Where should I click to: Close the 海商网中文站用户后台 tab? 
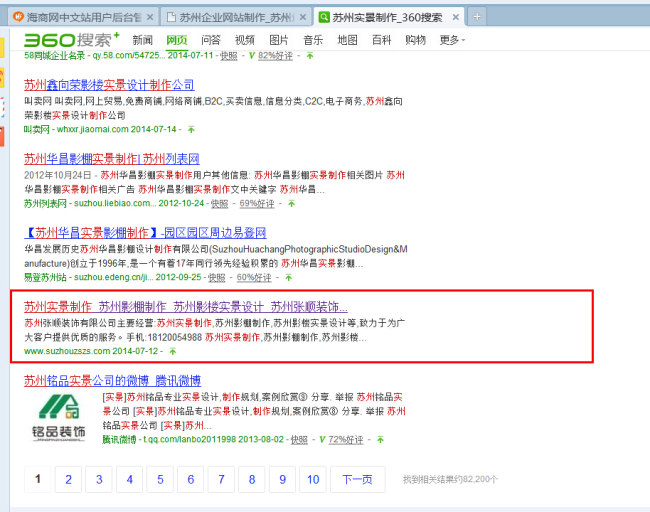150,17
